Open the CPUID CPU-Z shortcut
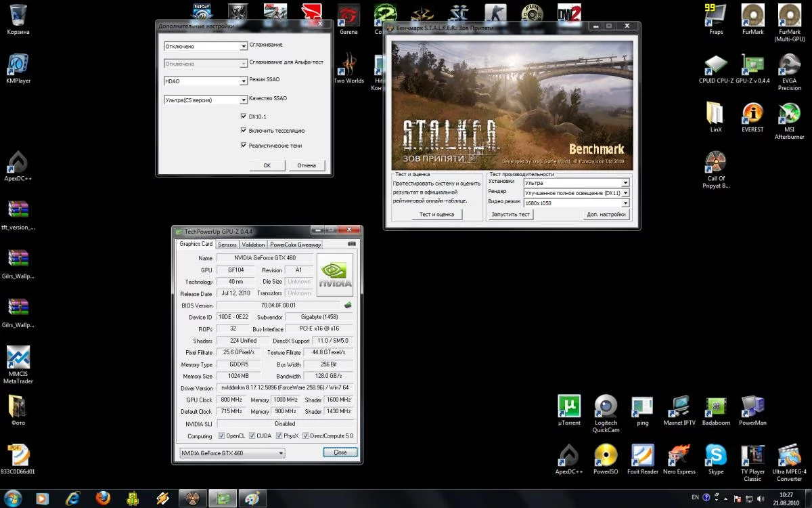 tap(715, 66)
